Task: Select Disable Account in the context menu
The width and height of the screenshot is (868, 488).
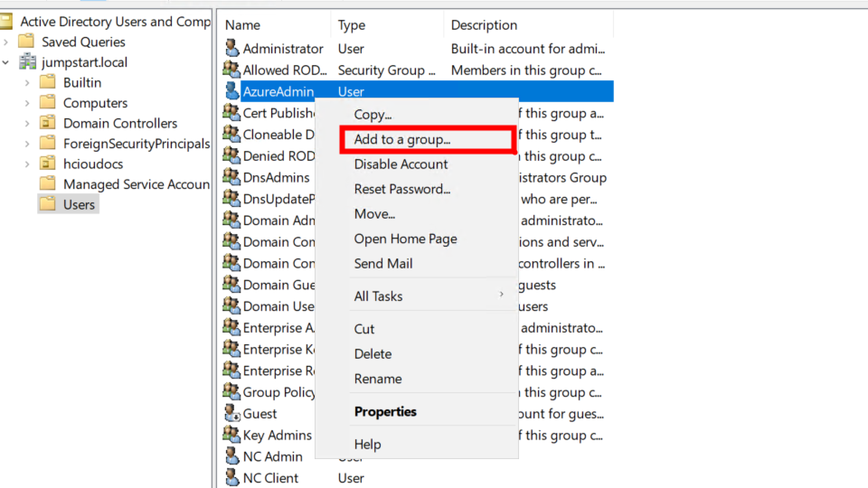Action: [x=401, y=164]
